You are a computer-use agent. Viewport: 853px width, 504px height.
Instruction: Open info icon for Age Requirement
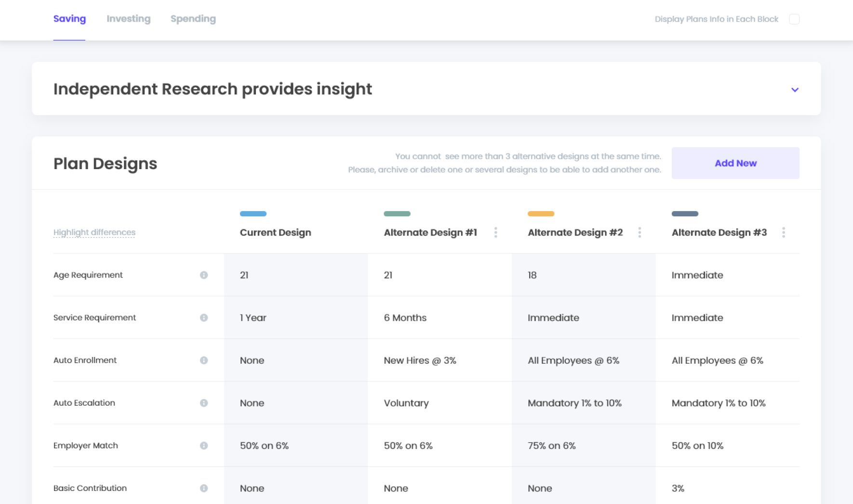204,275
